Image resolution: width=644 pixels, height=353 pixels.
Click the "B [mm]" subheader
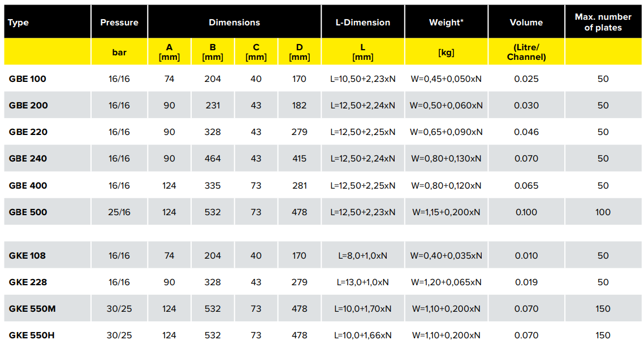pos(213,52)
